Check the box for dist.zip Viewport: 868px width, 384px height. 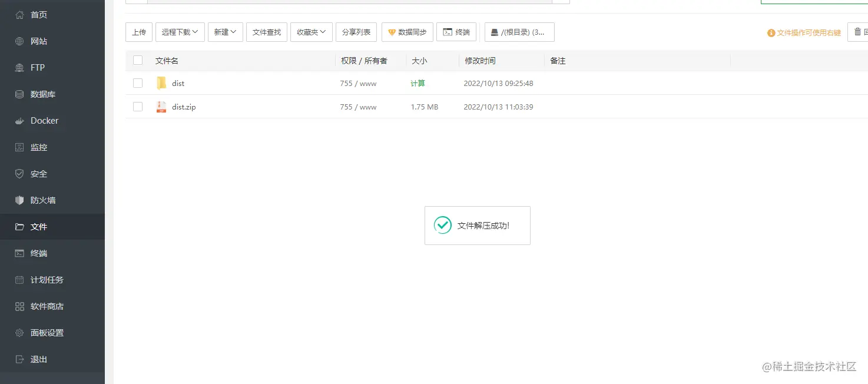(138, 107)
